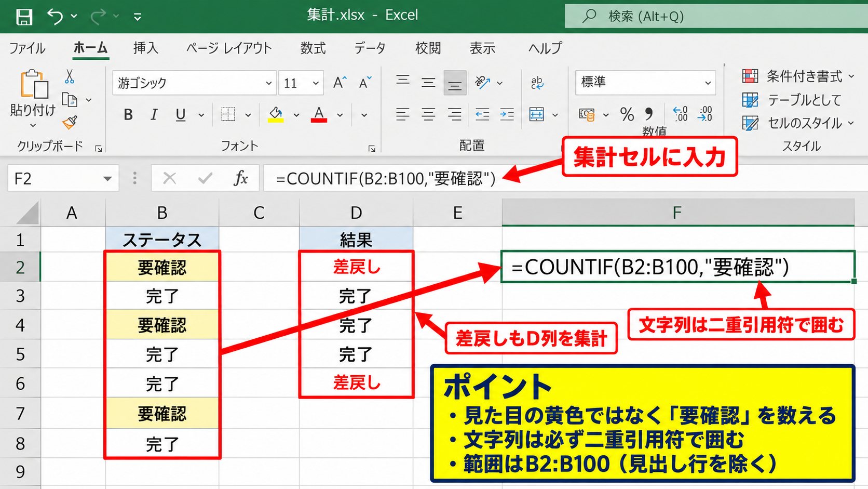Click the Increase Indent icon

click(507, 114)
